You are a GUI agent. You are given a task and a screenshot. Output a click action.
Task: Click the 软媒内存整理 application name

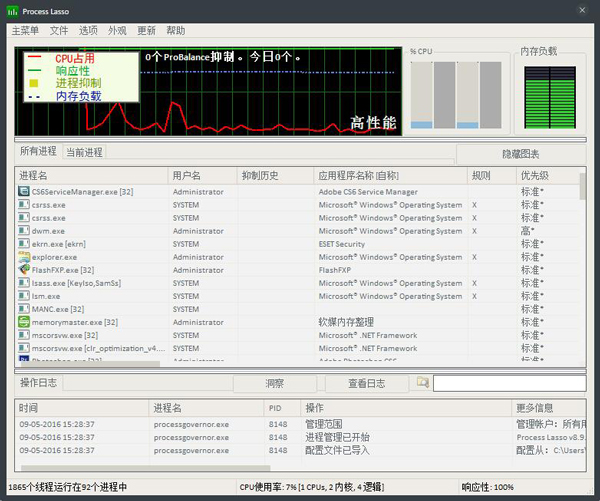coord(346,322)
